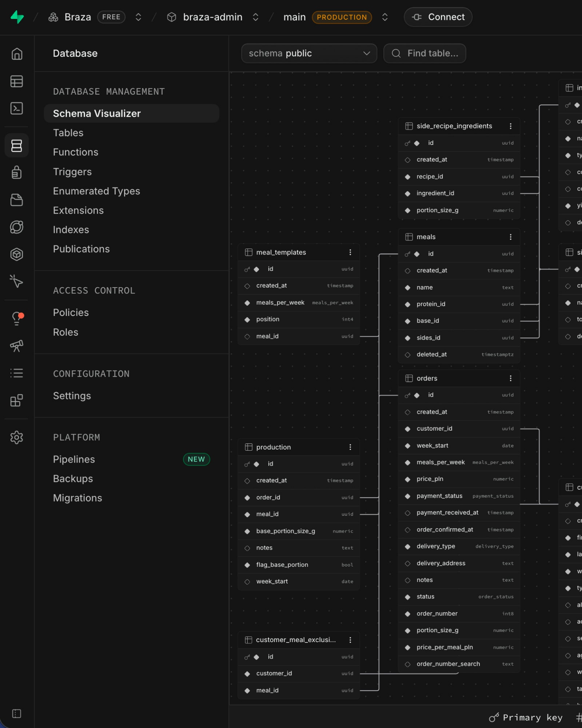
Task: Open the Table Editor icon
Action: (17, 81)
